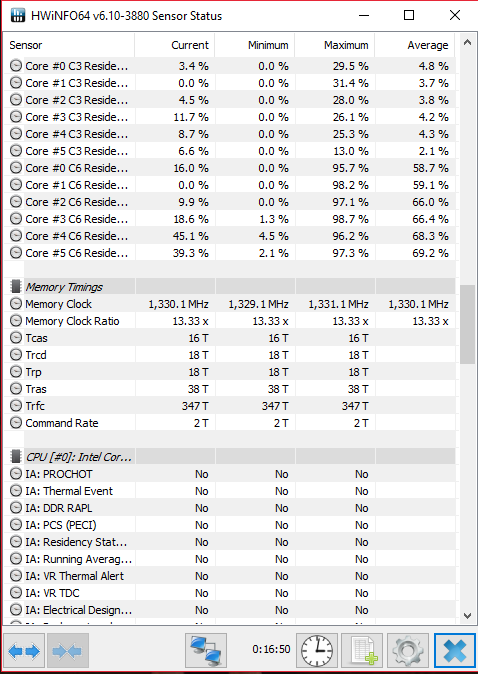The width and height of the screenshot is (478, 674).
Task: Open sensor settings gear icon
Action: click(408, 650)
